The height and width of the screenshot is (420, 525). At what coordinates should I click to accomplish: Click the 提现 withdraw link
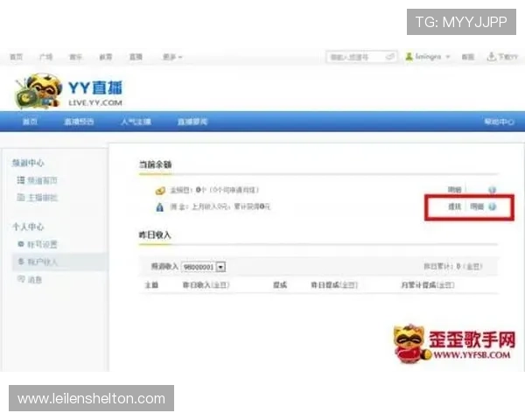pos(455,206)
